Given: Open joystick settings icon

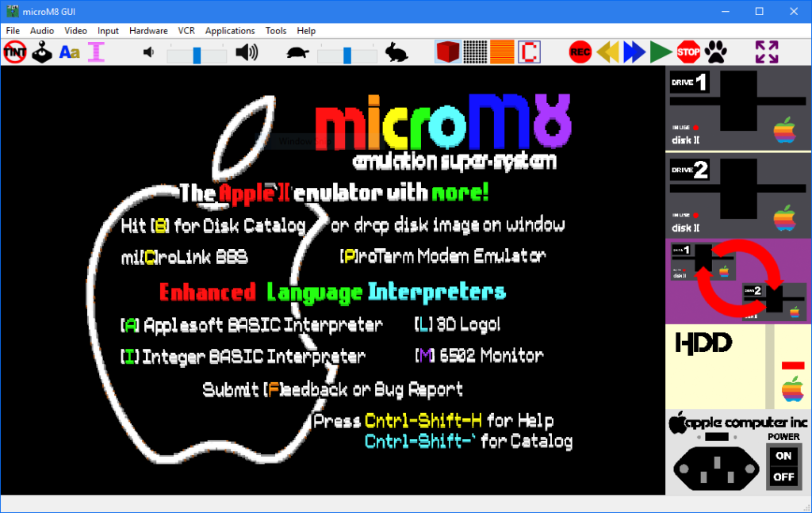Looking at the screenshot, I should tap(42, 52).
